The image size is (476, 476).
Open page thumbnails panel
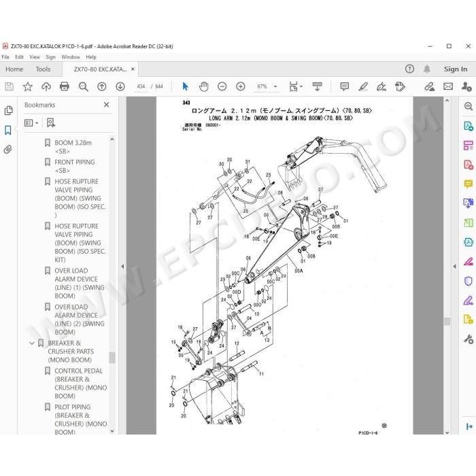point(8,110)
